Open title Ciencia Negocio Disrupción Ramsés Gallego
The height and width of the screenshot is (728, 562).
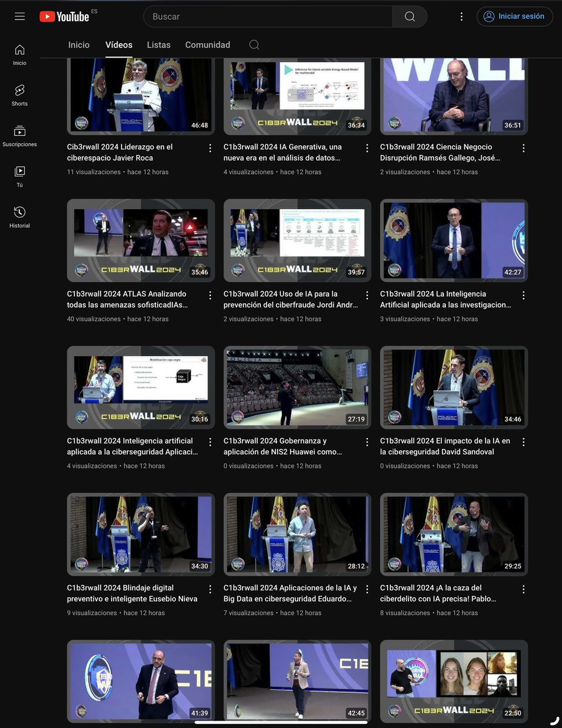click(440, 152)
